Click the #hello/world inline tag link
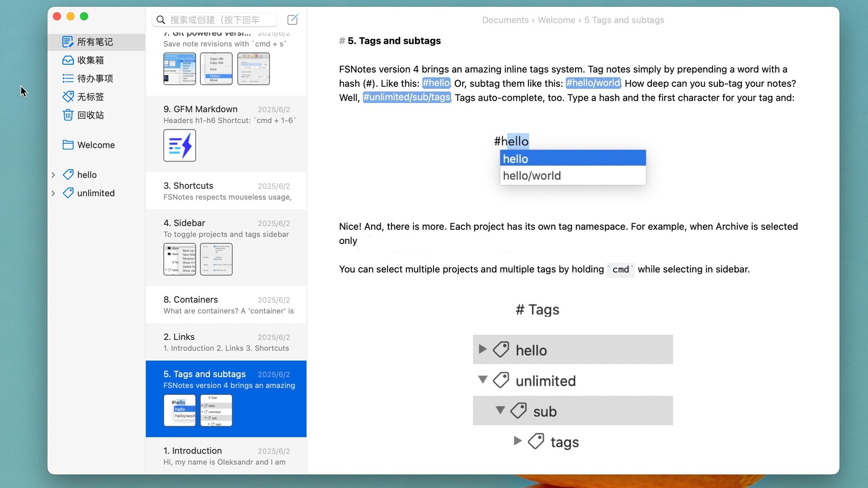Image resolution: width=868 pixels, height=488 pixels. click(593, 83)
